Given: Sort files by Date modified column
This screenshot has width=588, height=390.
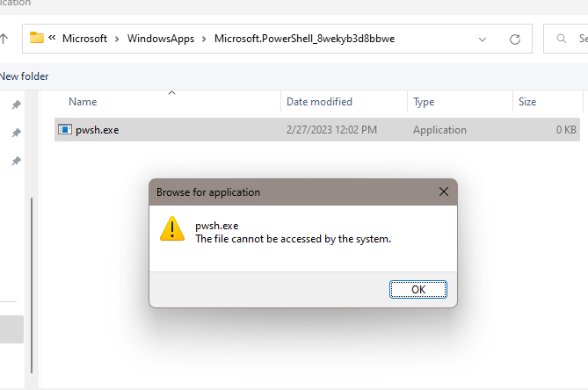Looking at the screenshot, I should tap(319, 102).
